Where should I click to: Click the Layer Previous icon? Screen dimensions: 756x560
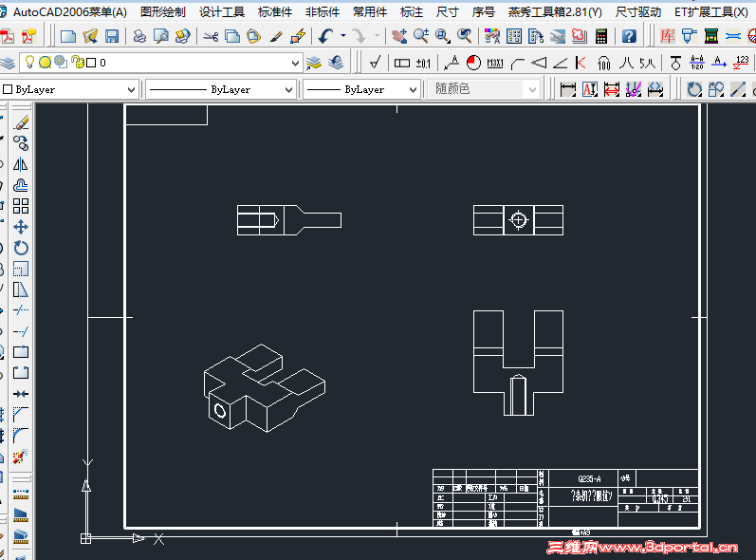pos(336,63)
